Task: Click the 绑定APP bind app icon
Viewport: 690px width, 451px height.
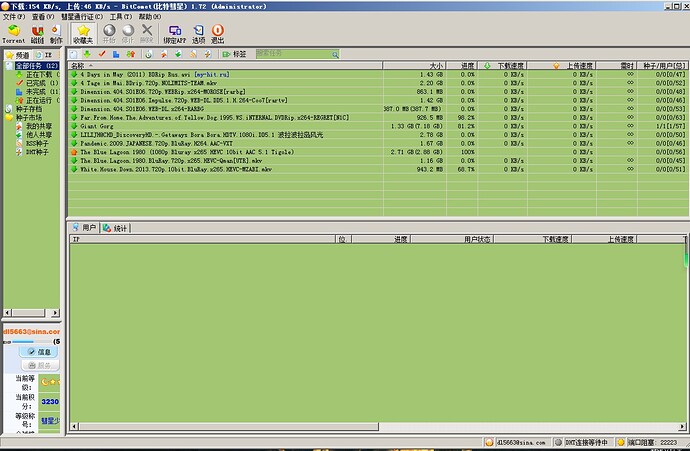Action: coord(175,34)
